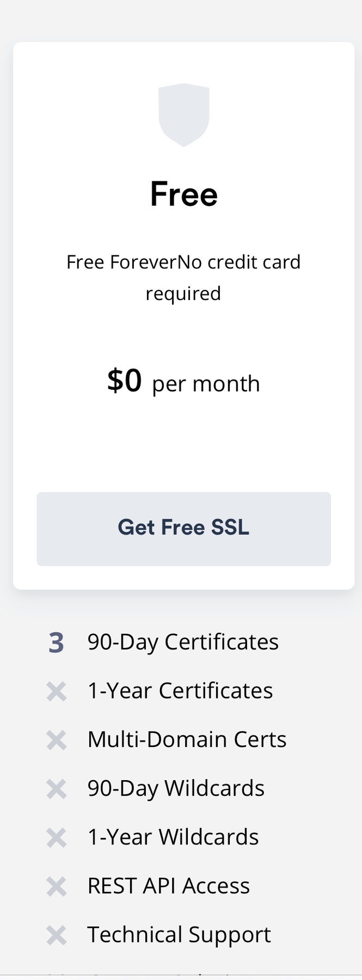Viewport: 362px width, 980px height.
Task: Click the REST API Access label
Action: coord(169,886)
